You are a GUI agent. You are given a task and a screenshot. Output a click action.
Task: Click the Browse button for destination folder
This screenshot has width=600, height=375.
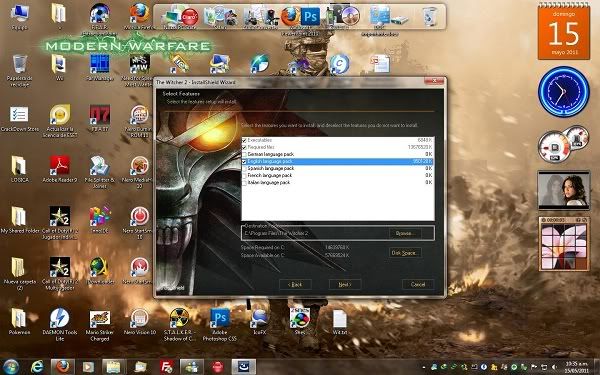405,233
